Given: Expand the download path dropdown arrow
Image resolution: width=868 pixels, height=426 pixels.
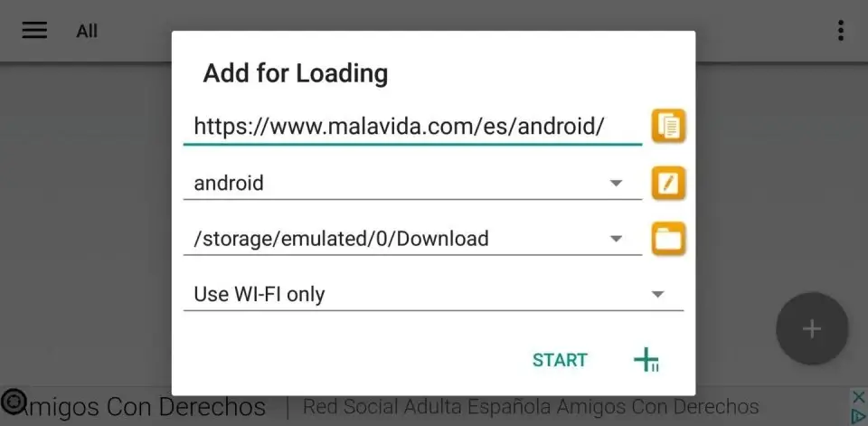Looking at the screenshot, I should (x=616, y=239).
